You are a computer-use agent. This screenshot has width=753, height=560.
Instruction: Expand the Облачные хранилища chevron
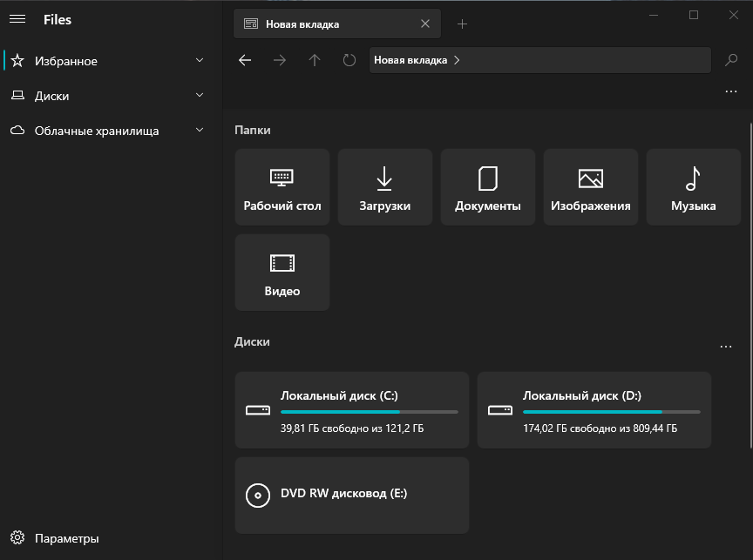tap(200, 130)
